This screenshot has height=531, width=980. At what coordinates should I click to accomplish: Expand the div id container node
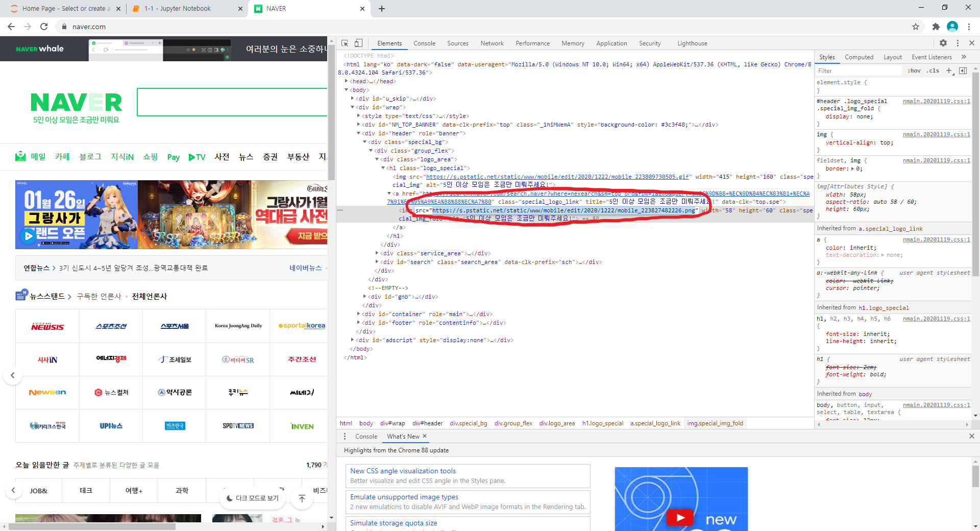coord(359,314)
